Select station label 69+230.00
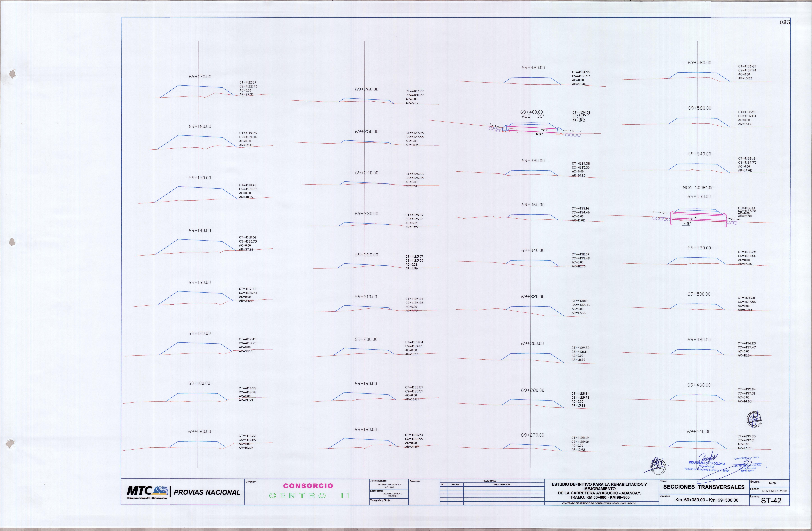812x531 pixels. [366, 214]
